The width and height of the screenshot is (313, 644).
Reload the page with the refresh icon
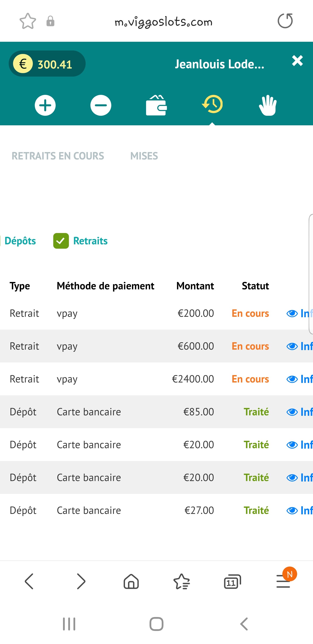(285, 21)
